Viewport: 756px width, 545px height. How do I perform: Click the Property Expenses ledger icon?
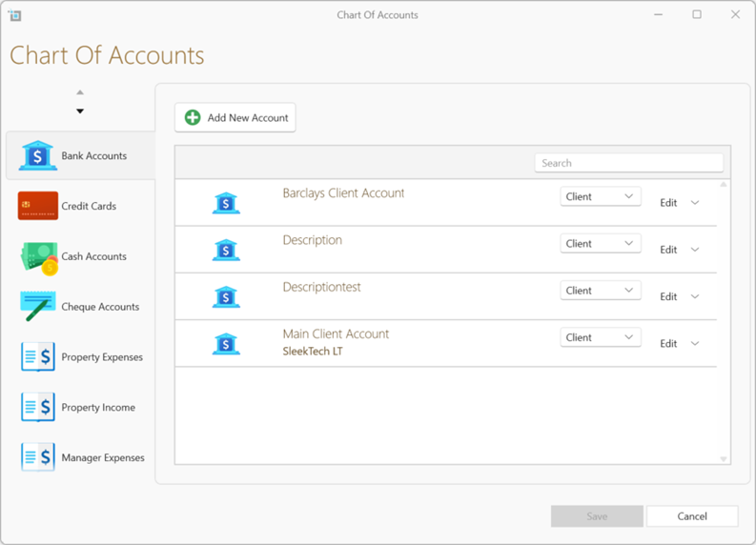pos(38,357)
